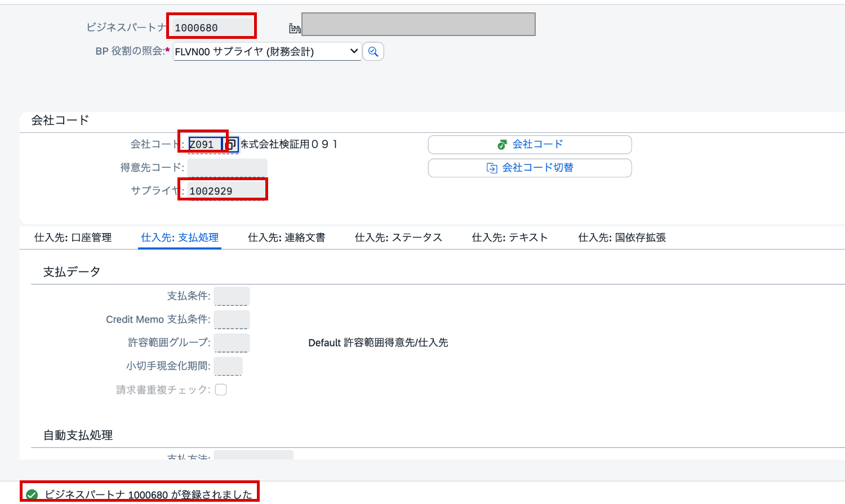
Task: Click the 会社コード切替 button
Action: (530, 168)
